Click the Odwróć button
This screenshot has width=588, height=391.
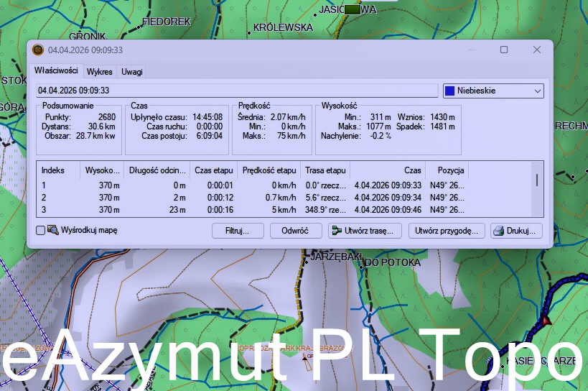pos(296,231)
